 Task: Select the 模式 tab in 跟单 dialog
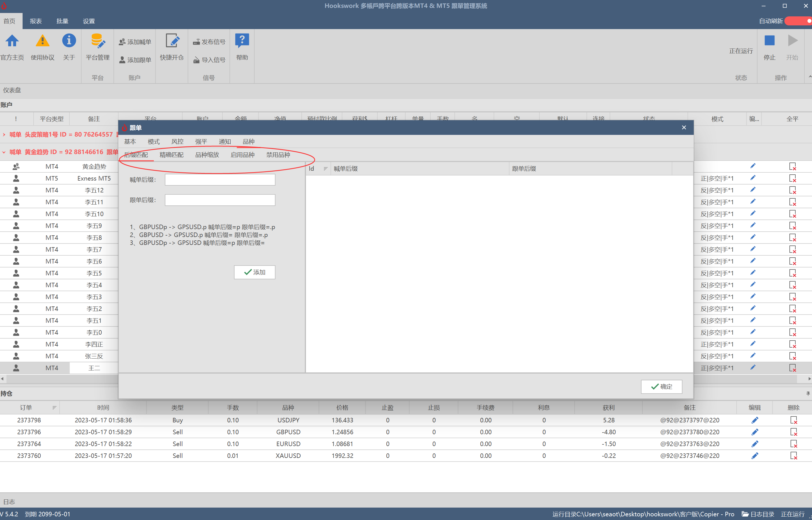click(154, 141)
